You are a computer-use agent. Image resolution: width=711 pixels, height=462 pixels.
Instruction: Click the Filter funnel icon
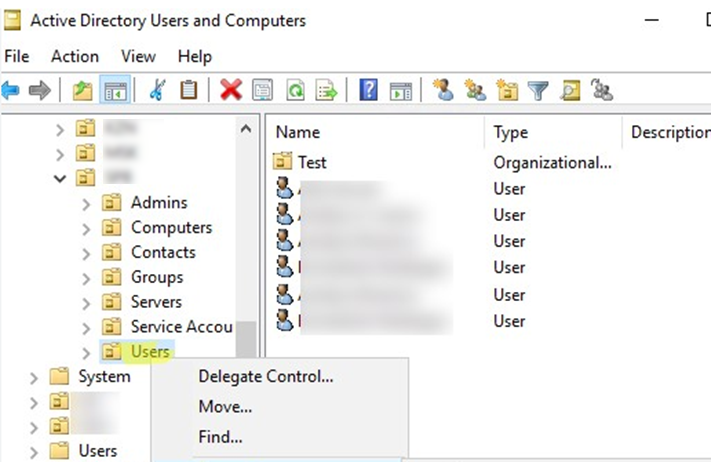[x=538, y=90]
